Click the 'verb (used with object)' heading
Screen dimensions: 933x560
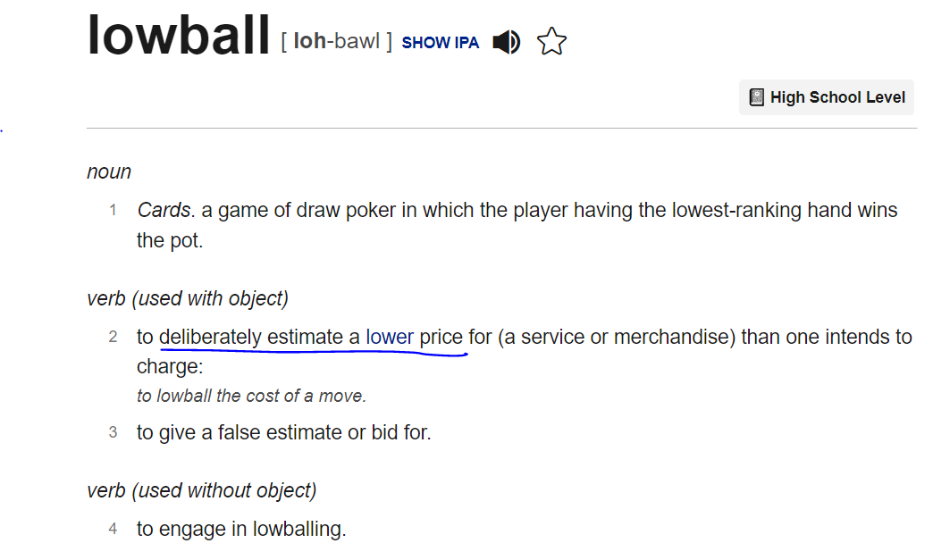coord(188,298)
